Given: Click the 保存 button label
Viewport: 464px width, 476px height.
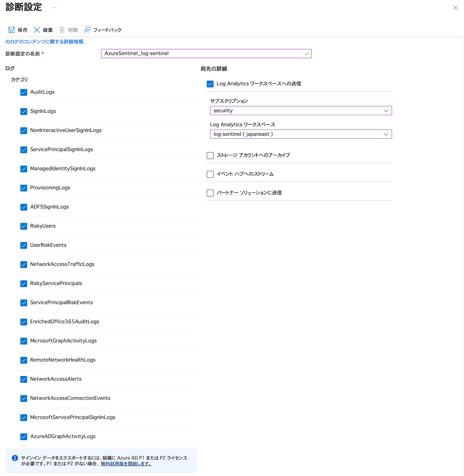Looking at the screenshot, I should (x=22, y=30).
